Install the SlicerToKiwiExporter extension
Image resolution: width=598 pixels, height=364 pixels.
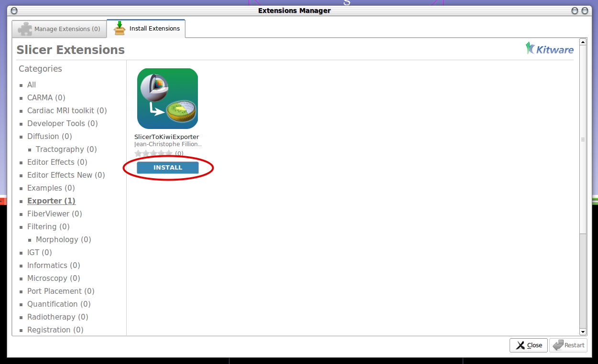tap(167, 168)
